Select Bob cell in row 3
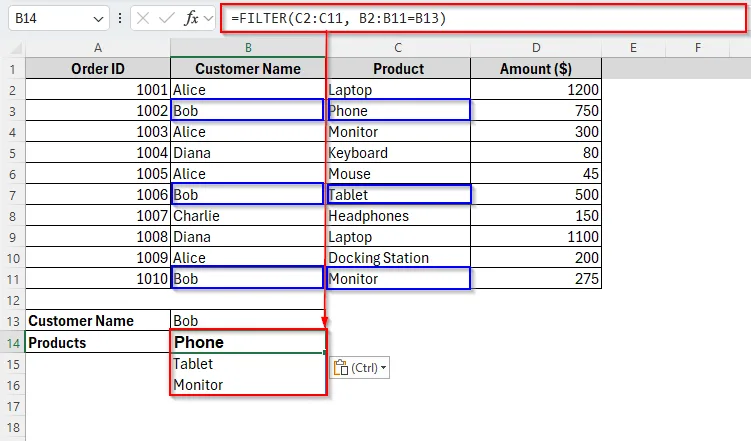This screenshot has width=751, height=441. point(248,111)
